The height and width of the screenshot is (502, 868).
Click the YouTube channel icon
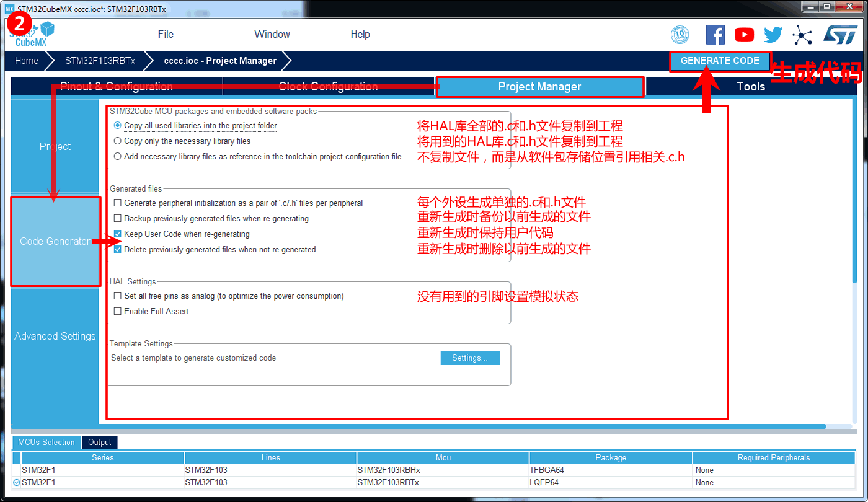coord(744,35)
